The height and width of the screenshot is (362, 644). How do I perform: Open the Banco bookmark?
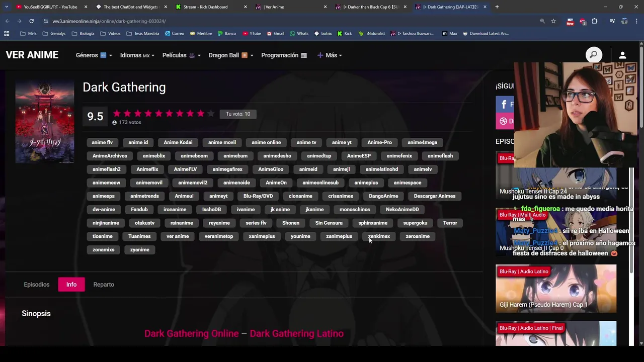click(x=226, y=34)
